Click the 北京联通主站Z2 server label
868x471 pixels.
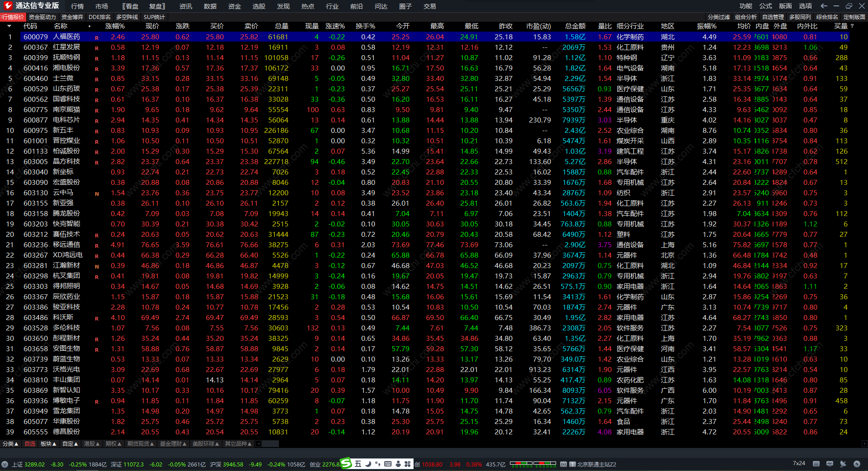pyautogui.click(x=596, y=464)
